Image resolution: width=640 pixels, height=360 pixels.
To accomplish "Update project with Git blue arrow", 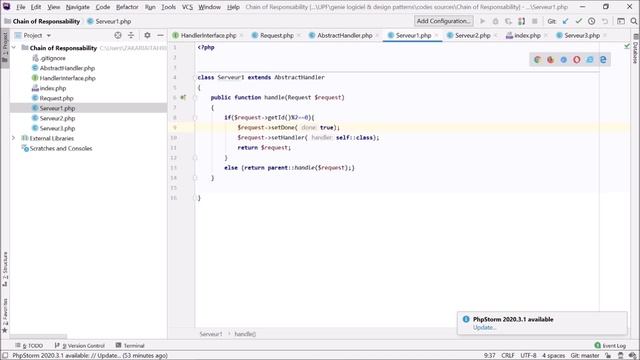I will 565,21.
